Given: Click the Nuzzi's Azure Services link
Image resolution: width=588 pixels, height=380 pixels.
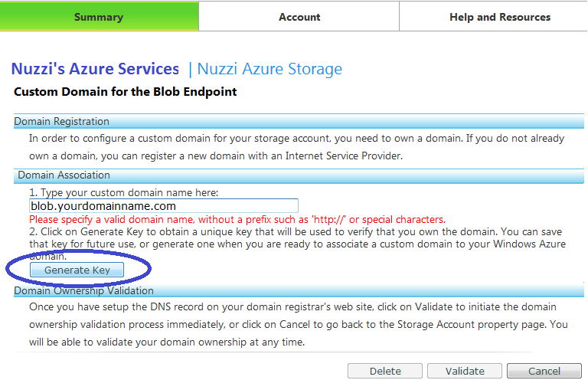Looking at the screenshot, I should 95,69.
